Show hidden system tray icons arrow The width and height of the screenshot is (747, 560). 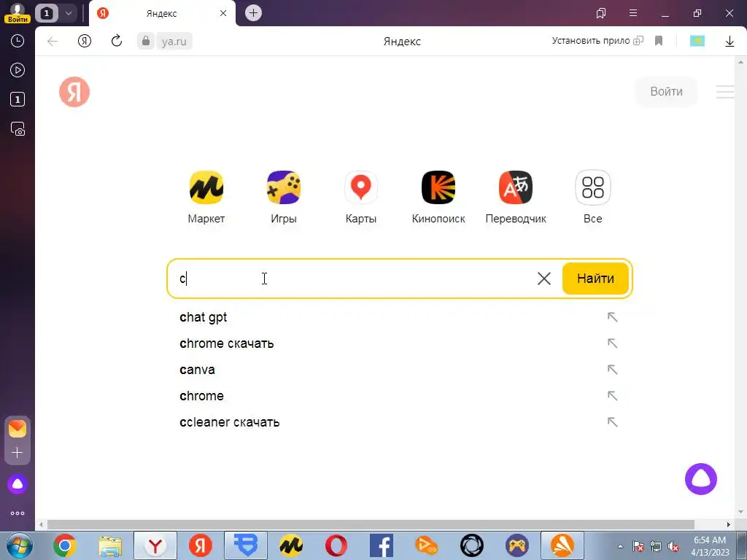(x=620, y=546)
